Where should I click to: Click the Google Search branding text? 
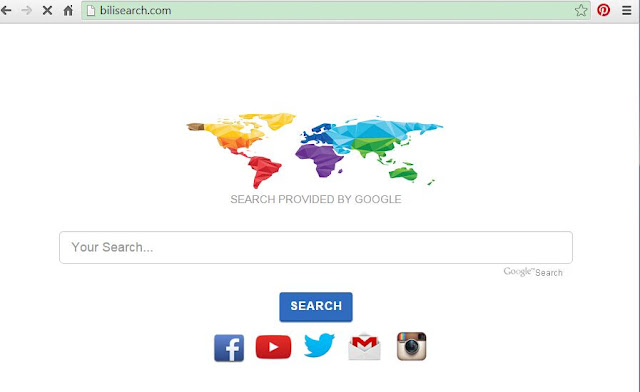[533, 272]
